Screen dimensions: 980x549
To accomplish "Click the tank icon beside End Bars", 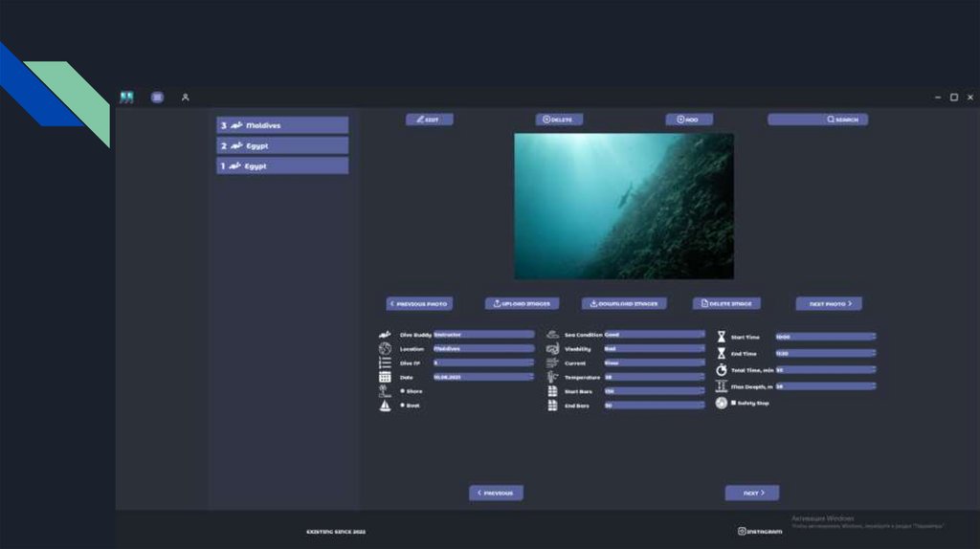I will [552, 406].
